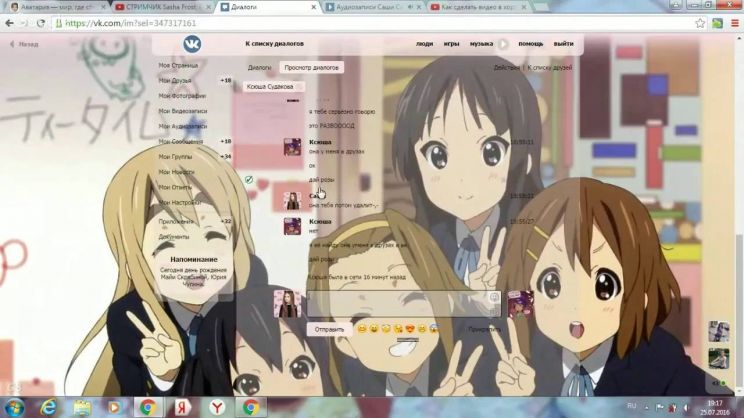Open File Explorer from taskbar
744x418 pixels.
click(x=82, y=408)
